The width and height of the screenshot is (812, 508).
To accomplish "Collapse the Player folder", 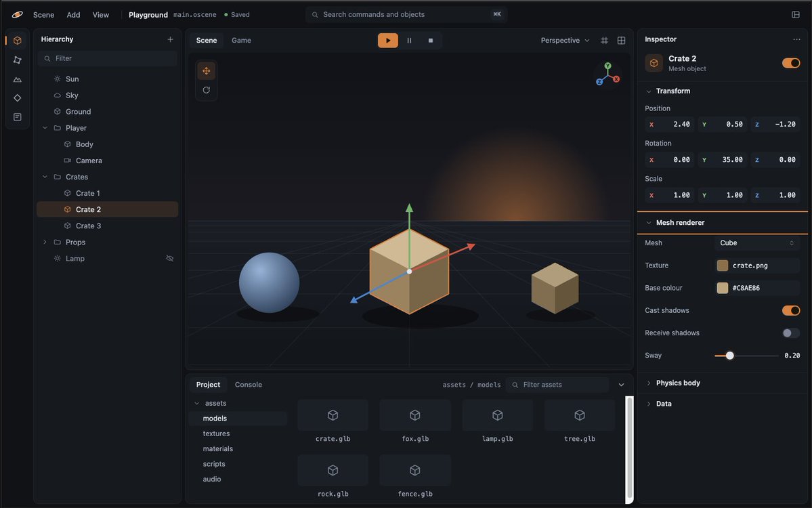I will (45, 128).
